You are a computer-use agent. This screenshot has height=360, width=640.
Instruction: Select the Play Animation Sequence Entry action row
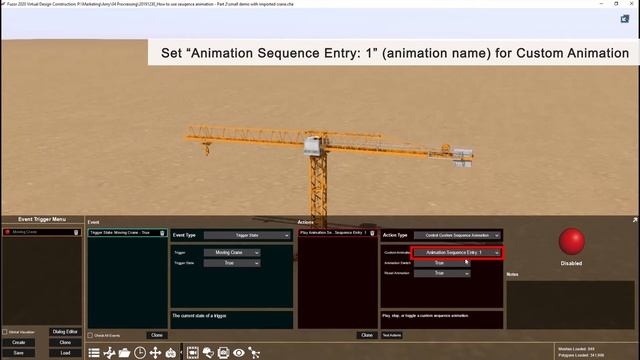tap(337, 233)
